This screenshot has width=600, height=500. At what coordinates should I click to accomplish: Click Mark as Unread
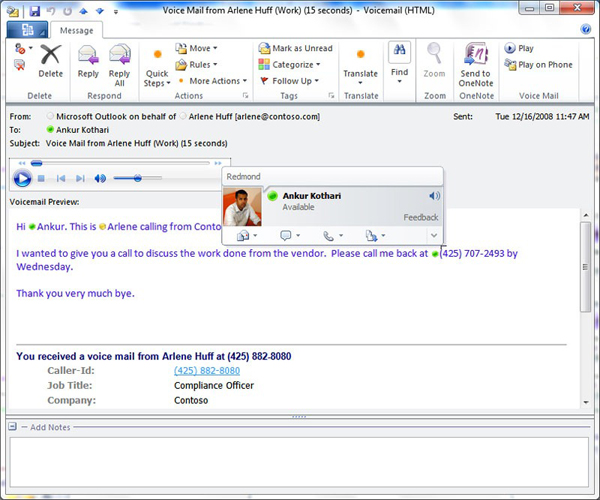click(295, 48)
